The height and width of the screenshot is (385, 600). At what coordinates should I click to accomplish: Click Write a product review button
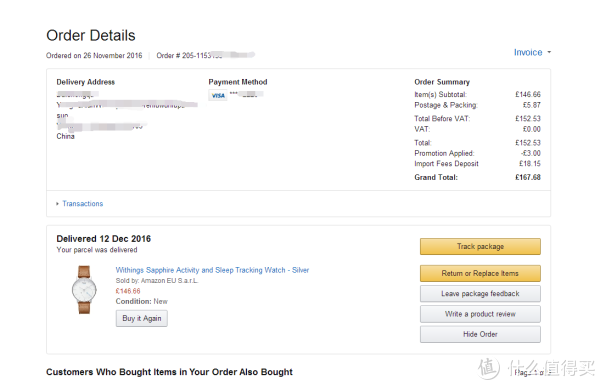pyautogui.click(x=480, y=314)
